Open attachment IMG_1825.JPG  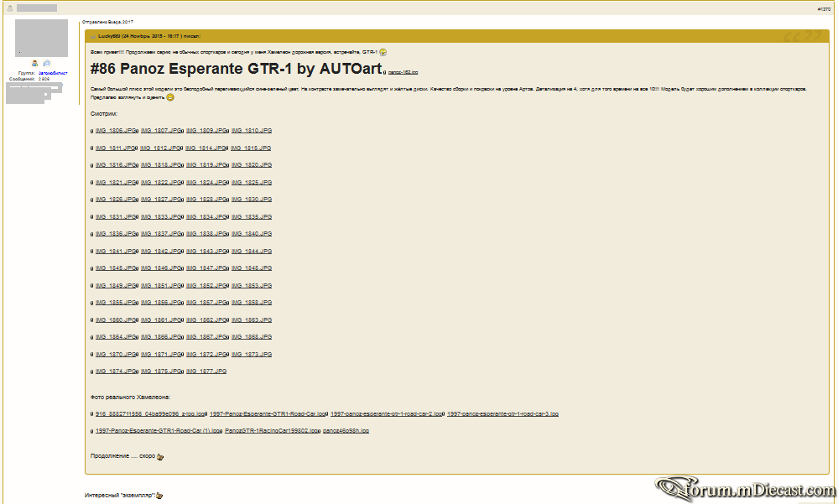[x=252, y=182]
